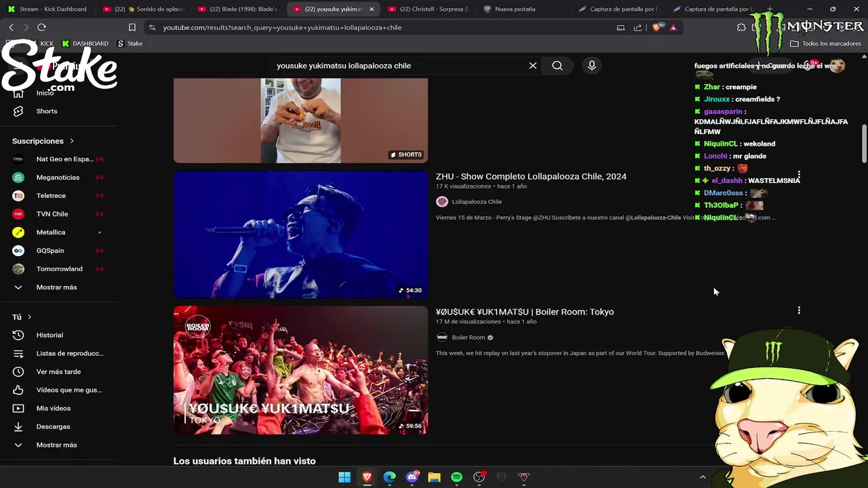Open Lollapalooza Chile channel name link
Screen dimensions: 868x488
(x=477, y=201)
